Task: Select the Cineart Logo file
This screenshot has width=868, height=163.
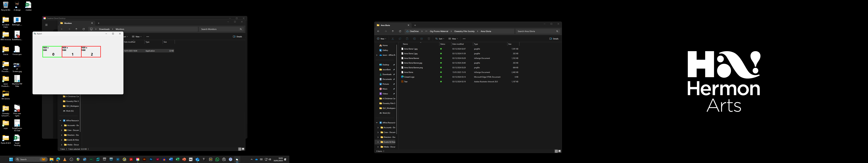Action: 409,77
